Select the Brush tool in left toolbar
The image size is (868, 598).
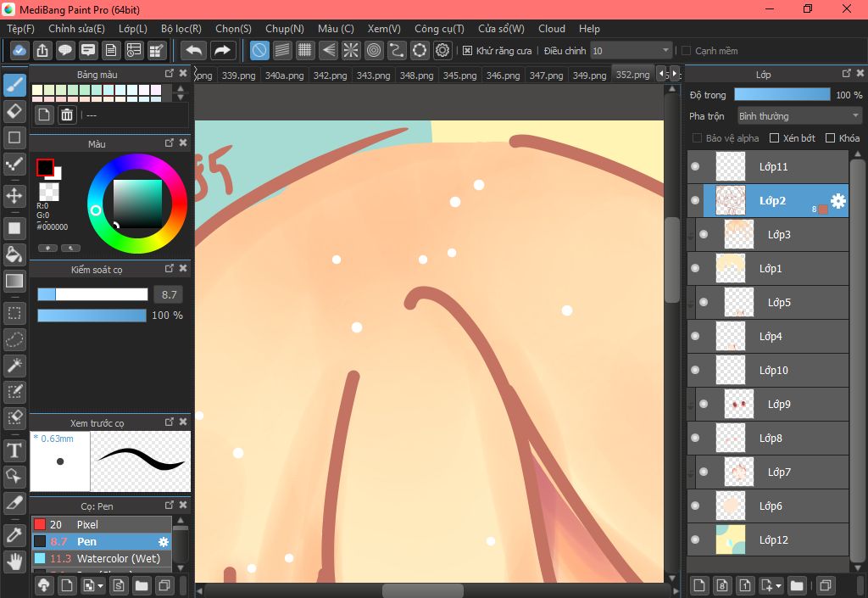coord(14,86)
